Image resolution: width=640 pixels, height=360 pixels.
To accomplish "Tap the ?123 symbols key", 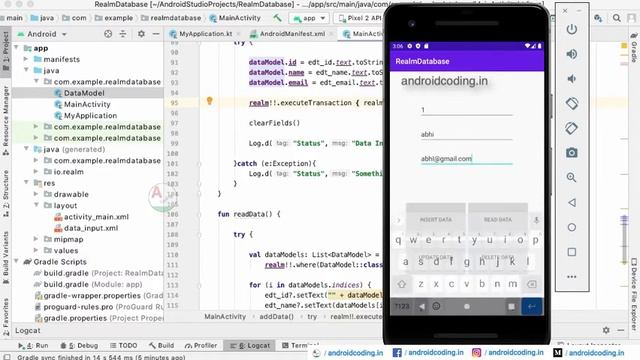I will [x=402, y=306].
